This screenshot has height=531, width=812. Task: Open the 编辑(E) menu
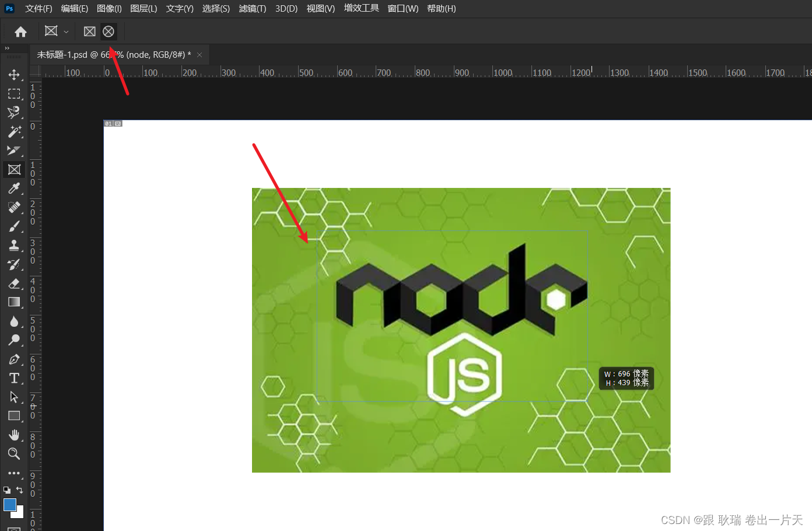click(x=75, y=9)
